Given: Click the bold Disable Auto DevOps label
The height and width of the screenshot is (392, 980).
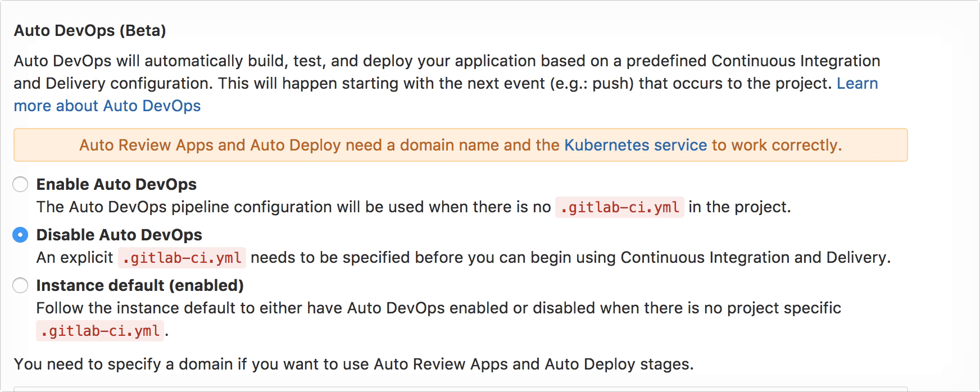Looking at the screenshot, I should (x=119, y=235).
